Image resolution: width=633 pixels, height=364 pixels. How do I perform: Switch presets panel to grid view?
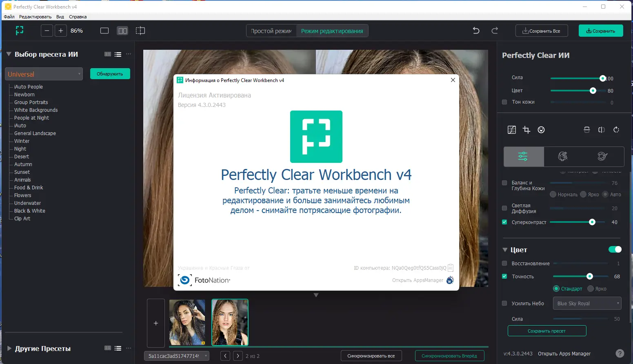[107, 54]
